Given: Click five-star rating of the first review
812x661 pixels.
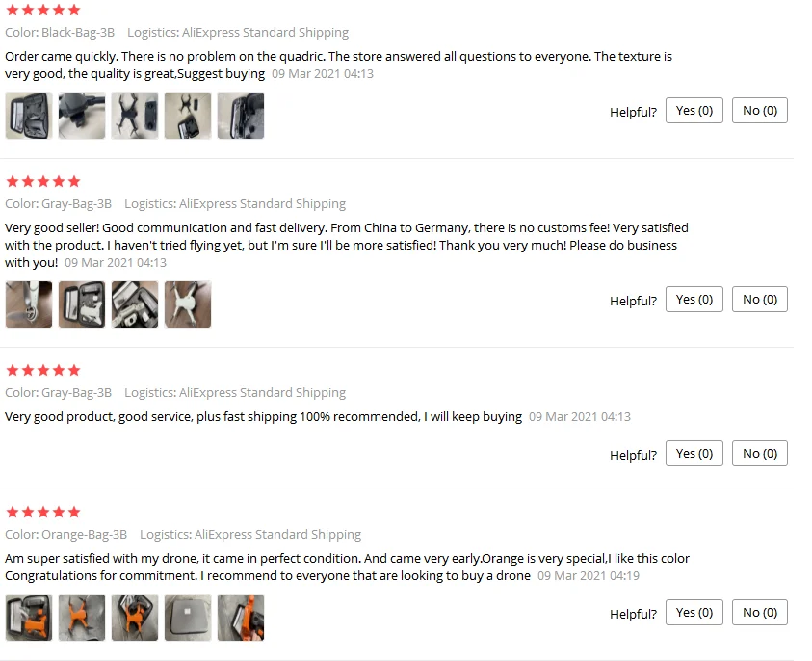Looking at the screenshot, I should tap(43, 10).
